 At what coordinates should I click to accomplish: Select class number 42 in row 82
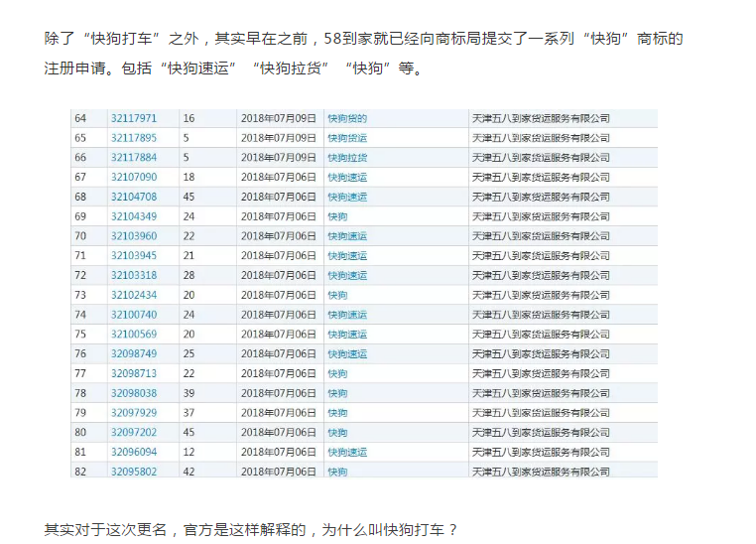tap(189, 472)
